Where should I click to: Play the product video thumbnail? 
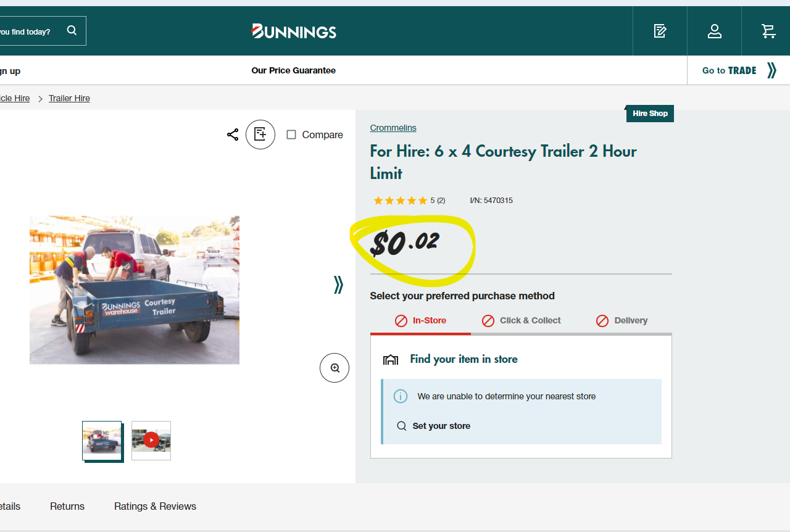pyautogui.click(x=151, y=441)
